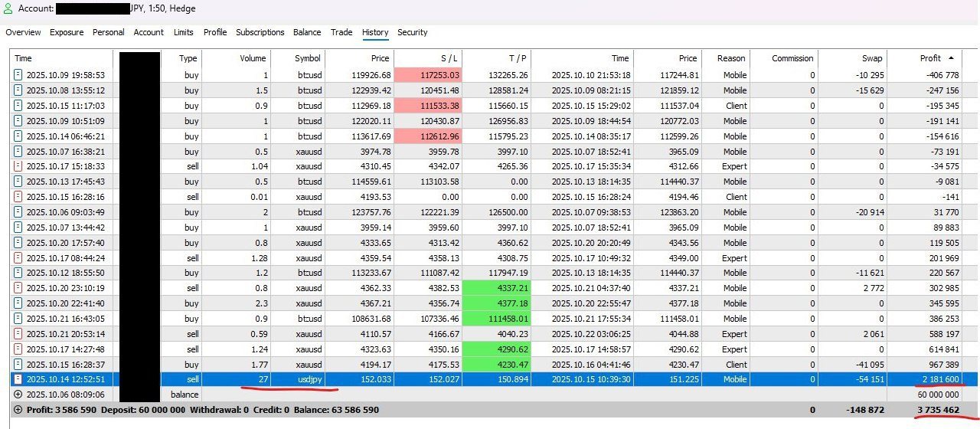Expand the 2025.10.06 balance row plus icon
Viewport: 980px width, 429px height.
18,395
